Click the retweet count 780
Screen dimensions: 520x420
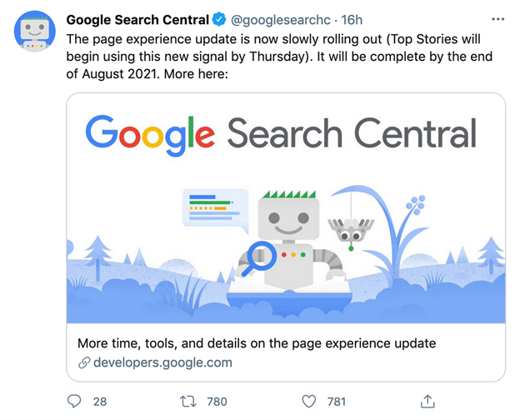[217, 401]
